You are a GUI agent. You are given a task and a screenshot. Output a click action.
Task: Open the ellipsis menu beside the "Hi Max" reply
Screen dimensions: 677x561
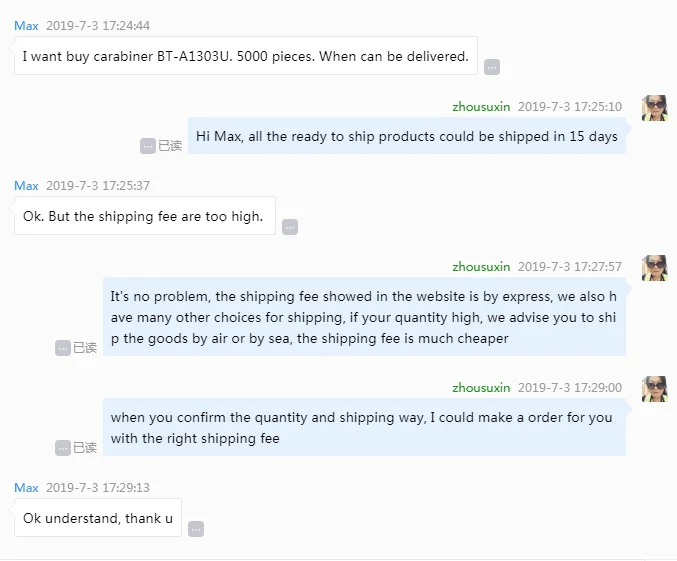point(148,146)
